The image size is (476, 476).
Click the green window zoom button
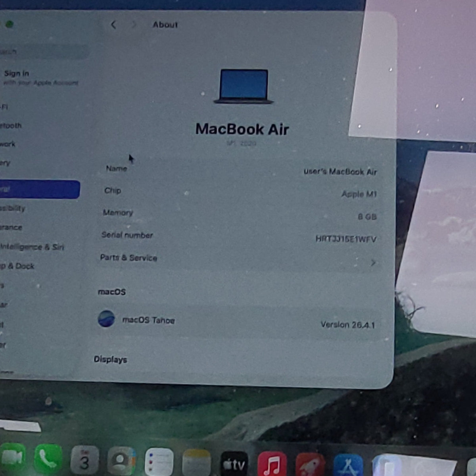10,24
